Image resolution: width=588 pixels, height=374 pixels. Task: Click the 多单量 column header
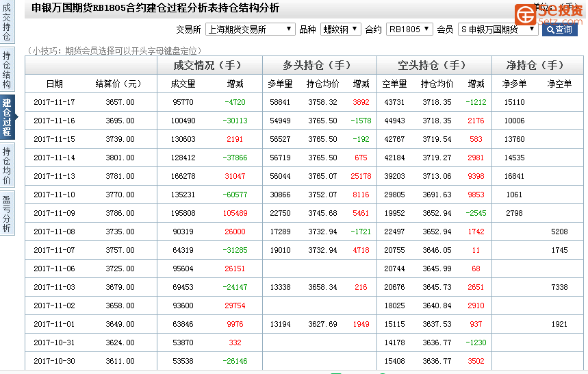280,84
